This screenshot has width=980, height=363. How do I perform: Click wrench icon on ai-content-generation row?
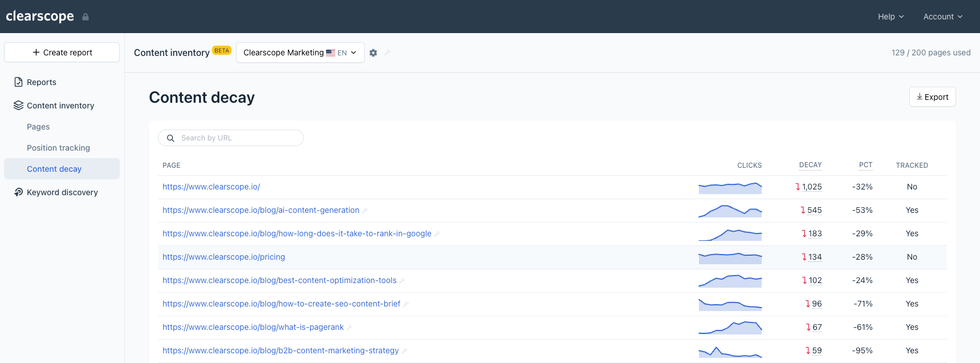[x=365, y=211]
